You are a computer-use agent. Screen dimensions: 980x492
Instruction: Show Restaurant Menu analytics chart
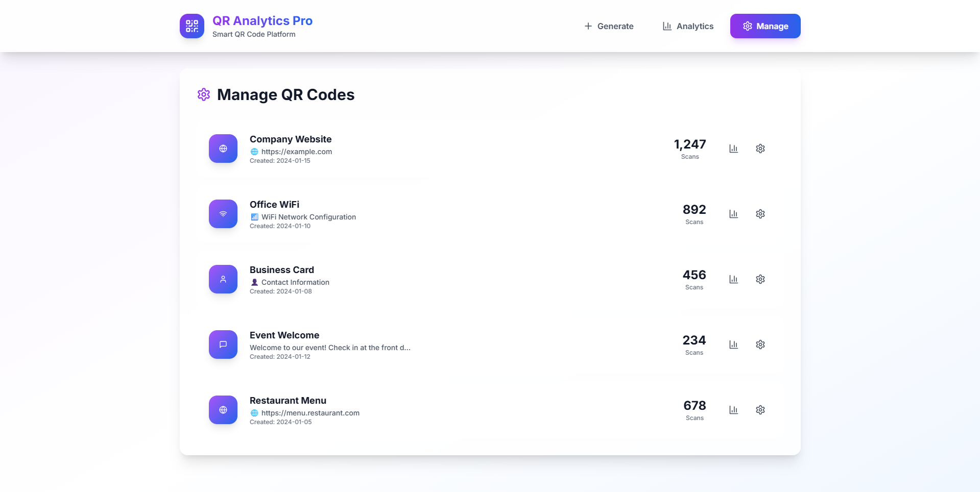733,410
